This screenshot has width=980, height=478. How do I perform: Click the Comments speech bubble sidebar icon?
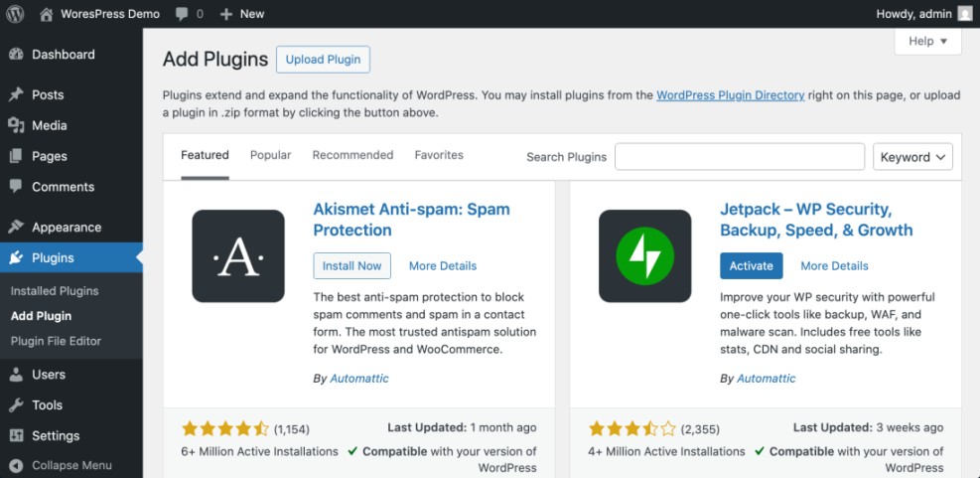pyautogui.click(x=16, y=187)
